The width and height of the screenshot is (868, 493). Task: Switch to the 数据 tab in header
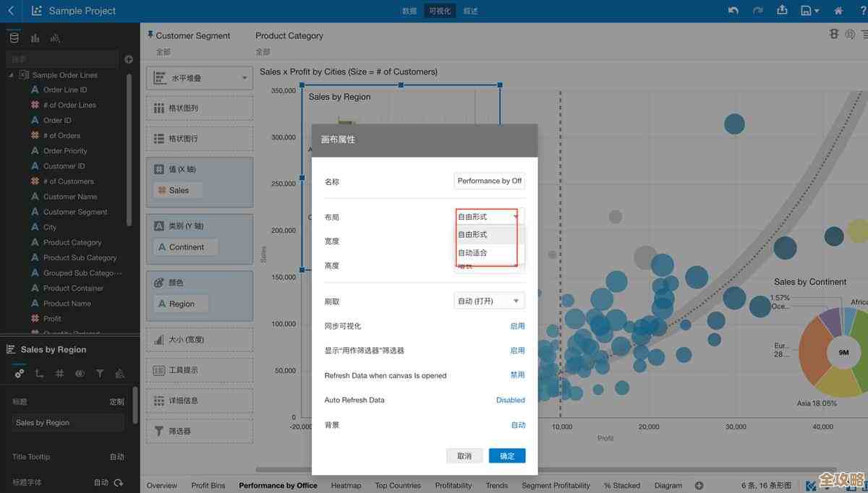coord(409,11)
